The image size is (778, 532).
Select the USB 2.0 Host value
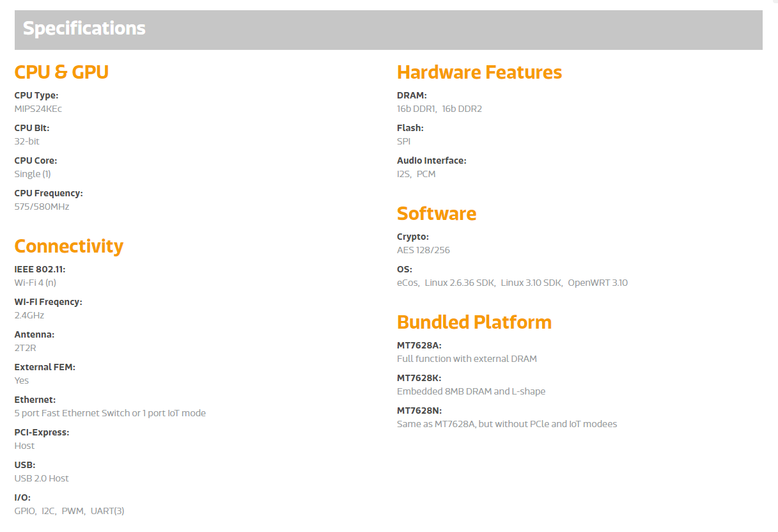42,478
